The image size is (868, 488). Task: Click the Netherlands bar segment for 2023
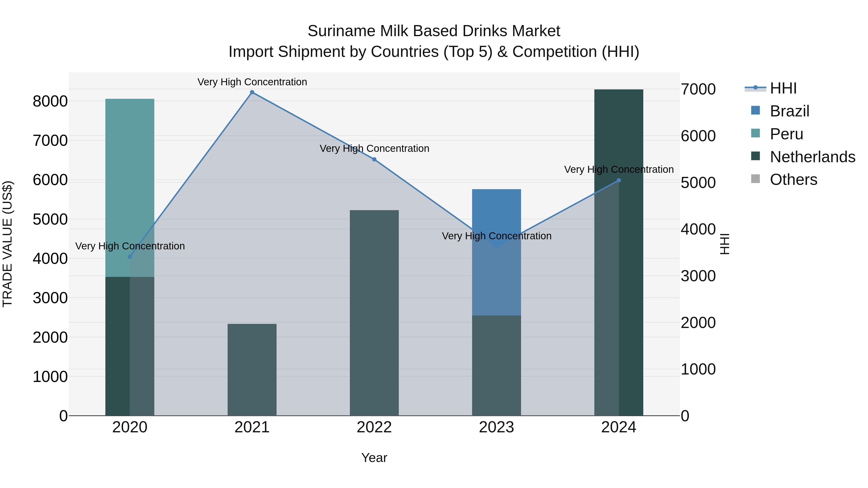pyautogui.click(x=496, y=365)
